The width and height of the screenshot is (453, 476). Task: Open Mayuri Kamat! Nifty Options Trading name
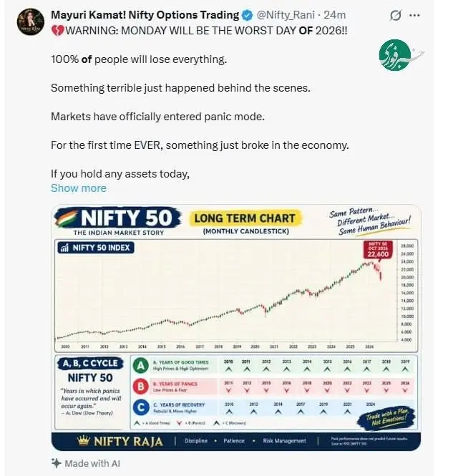[x=145, y=15]
